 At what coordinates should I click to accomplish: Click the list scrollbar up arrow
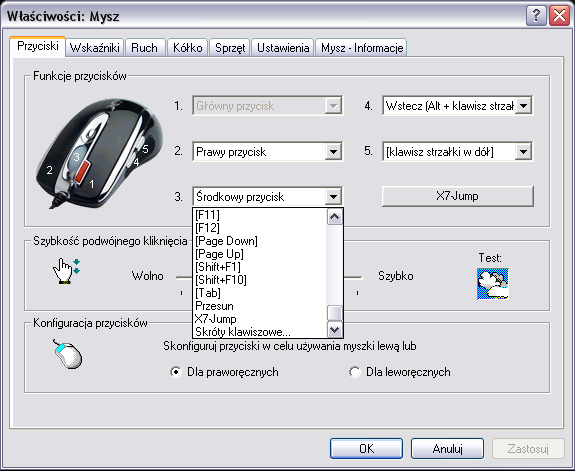335,217
